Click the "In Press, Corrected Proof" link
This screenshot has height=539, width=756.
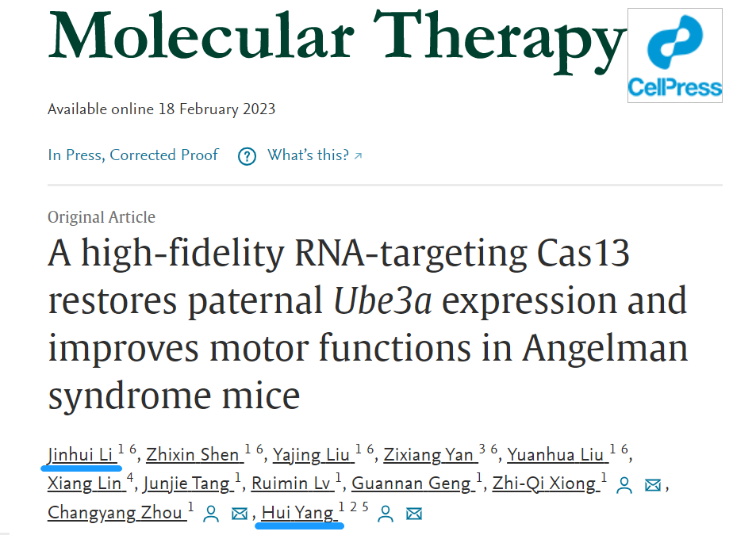coord(133,155)
